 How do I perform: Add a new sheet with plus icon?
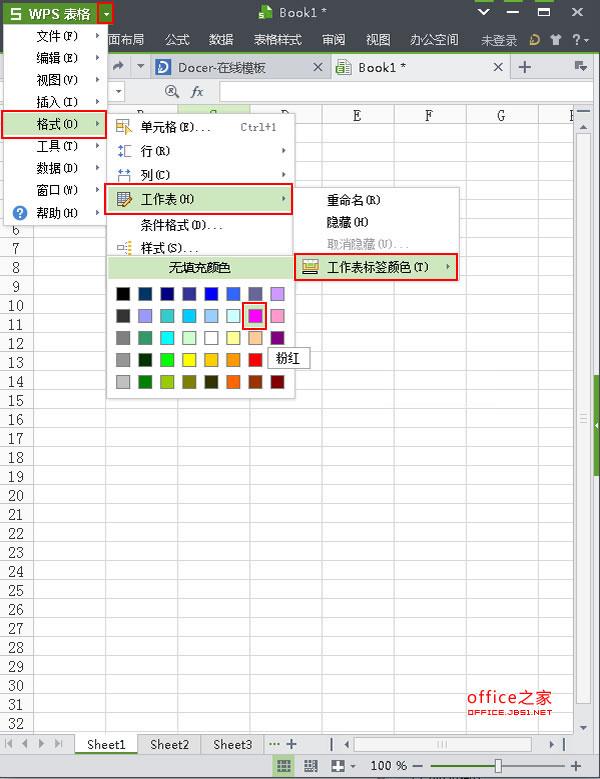click(292, 744)
